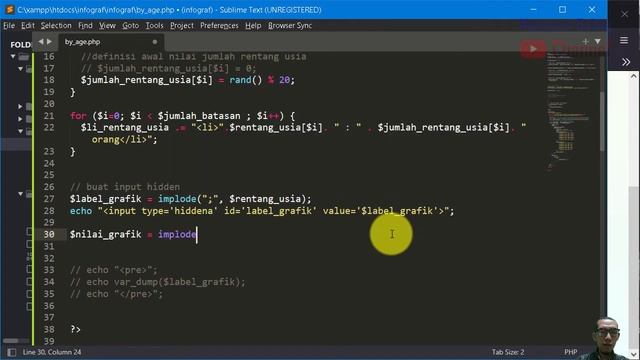The image size is (640, 360).
Task: Go to previous tab with left arrow
Action: pyautogui.click(x=41, y=41)
